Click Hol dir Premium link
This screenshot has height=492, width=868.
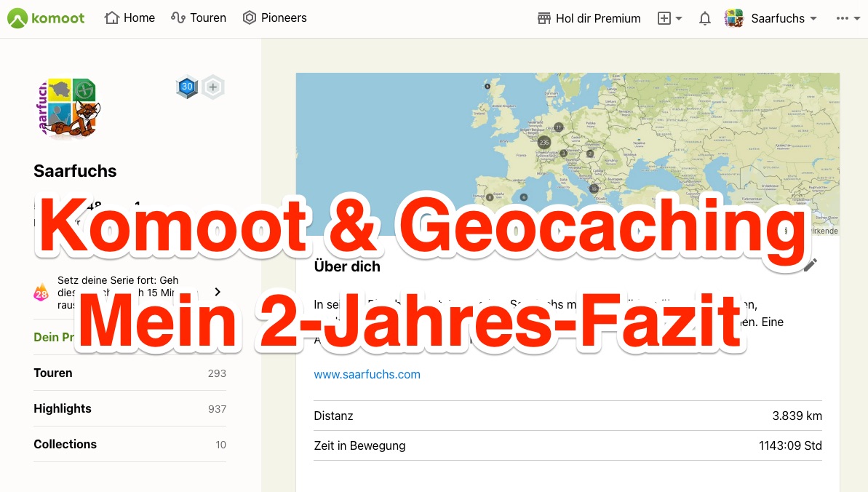click(x=598, y=19)
